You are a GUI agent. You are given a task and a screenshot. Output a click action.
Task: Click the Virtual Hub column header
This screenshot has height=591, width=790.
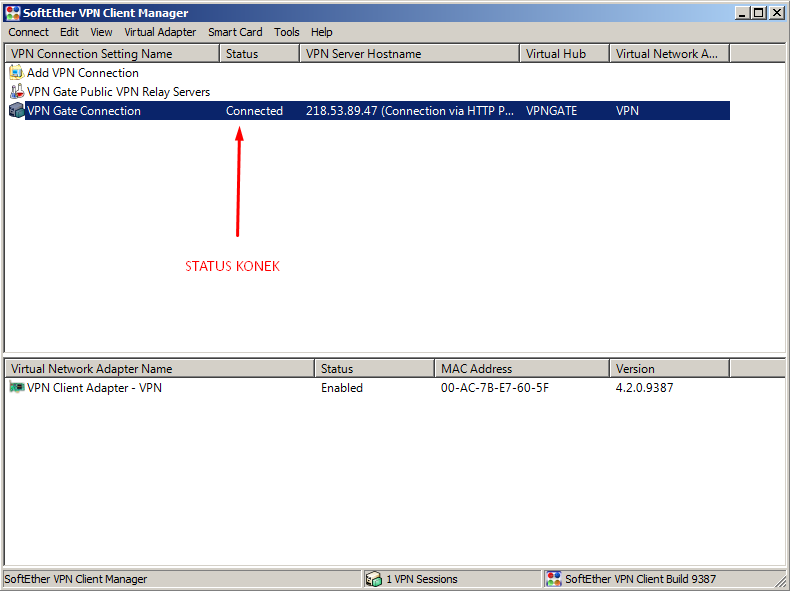(565, 54)
